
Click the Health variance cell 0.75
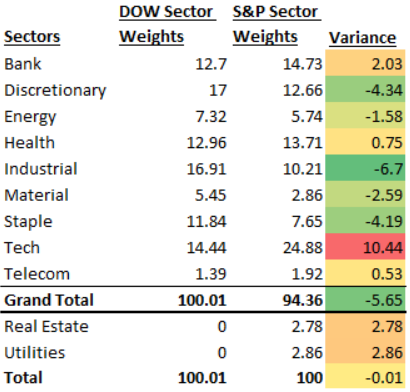(x=365, y=142)
